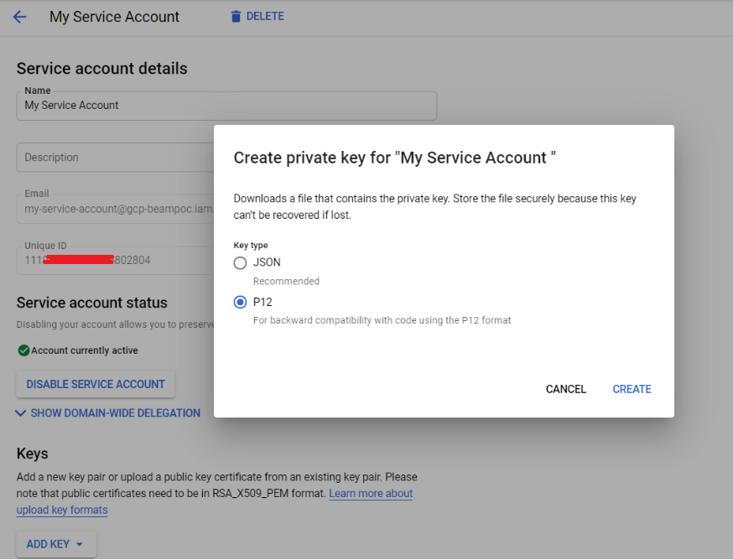The image size is (733, 560).
Task: Click the DELETE label in the top bar
Action: pyautogui.click(x=265, y=17)
